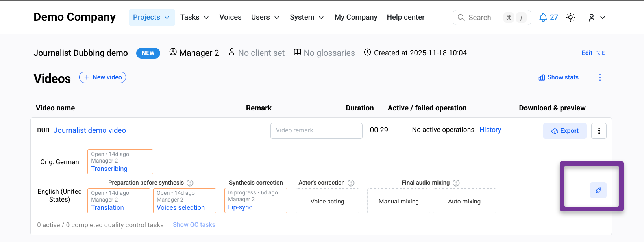
Task: Click the 'English (United States)' language label
Action: [59, 195]
